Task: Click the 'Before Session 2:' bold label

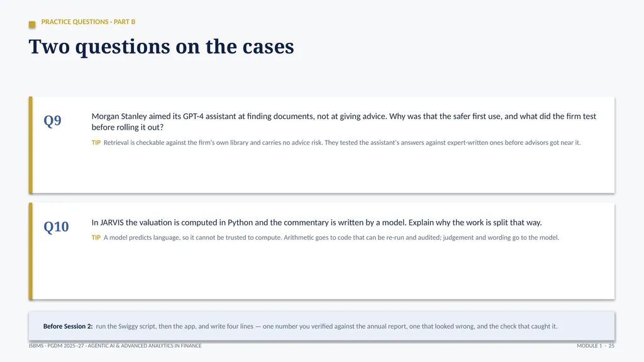Action: (68, 326)
